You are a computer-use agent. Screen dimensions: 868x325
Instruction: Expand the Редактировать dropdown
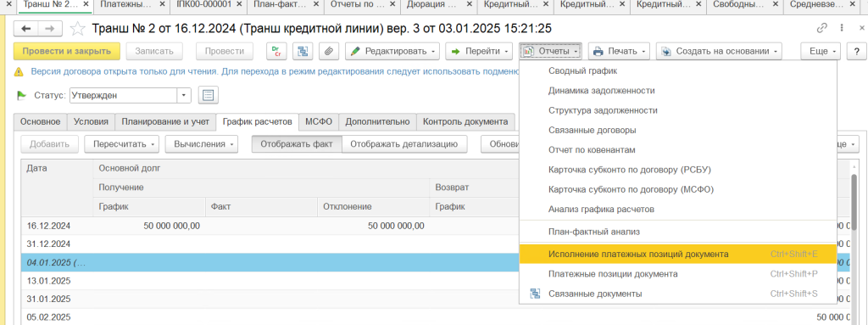tap(392, 51)
